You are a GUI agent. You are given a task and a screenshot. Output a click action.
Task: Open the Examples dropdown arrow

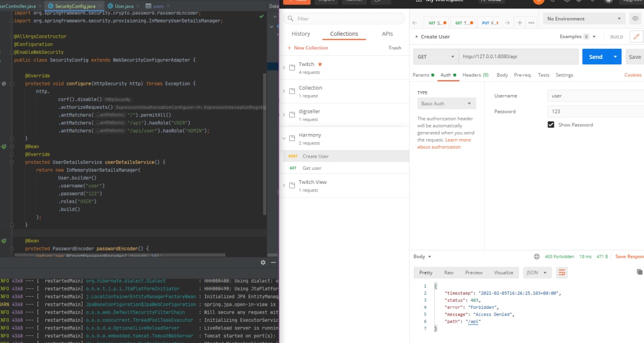click(x=594, y=37)
